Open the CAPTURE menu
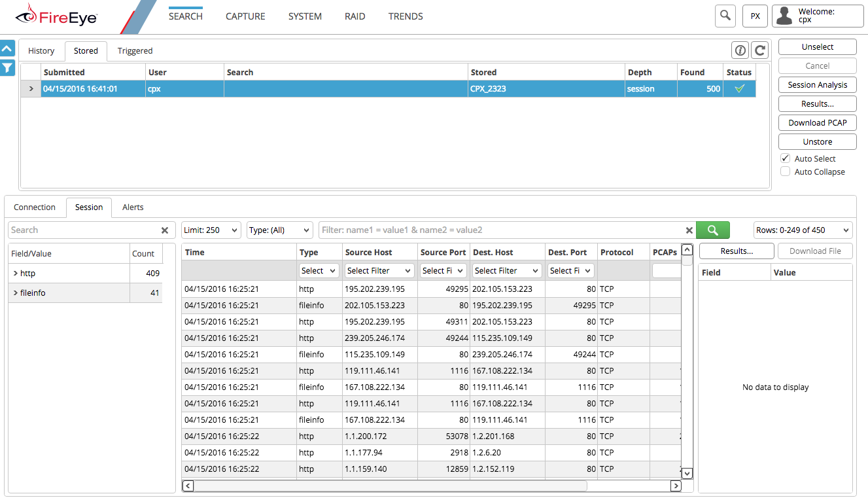The image size is (868, 498). click(x=245, y=16)
